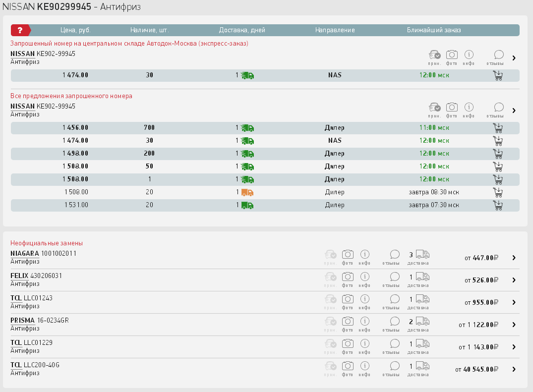The width and height of the screenshot is (533, 392).
Task: Click the price от 526.00₽
Action: 481,280
